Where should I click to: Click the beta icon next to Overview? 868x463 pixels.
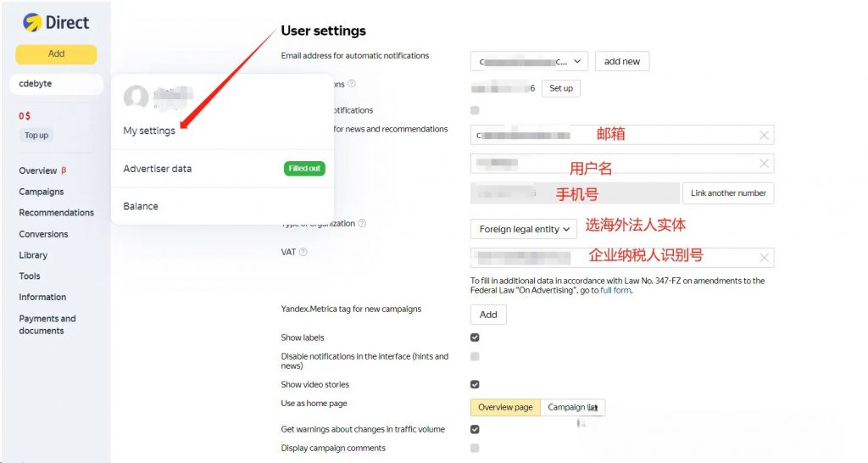[64, 170]
